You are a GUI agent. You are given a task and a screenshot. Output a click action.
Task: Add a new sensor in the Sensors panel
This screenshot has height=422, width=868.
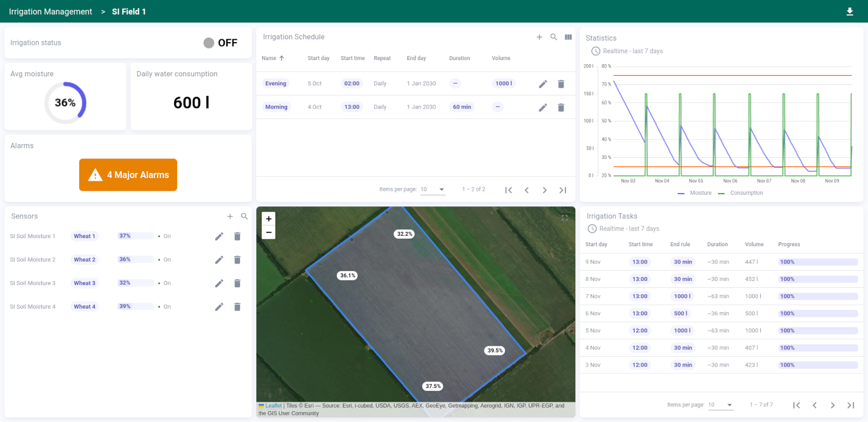pyautogui.click(x=230, y=216)
